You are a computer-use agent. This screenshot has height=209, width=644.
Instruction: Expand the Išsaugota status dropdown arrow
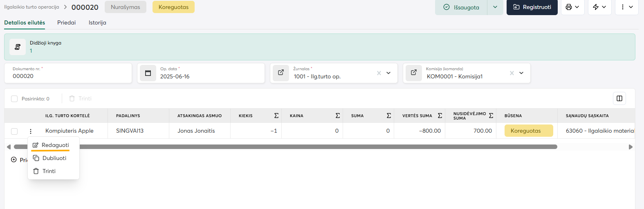tap(495, 7)
